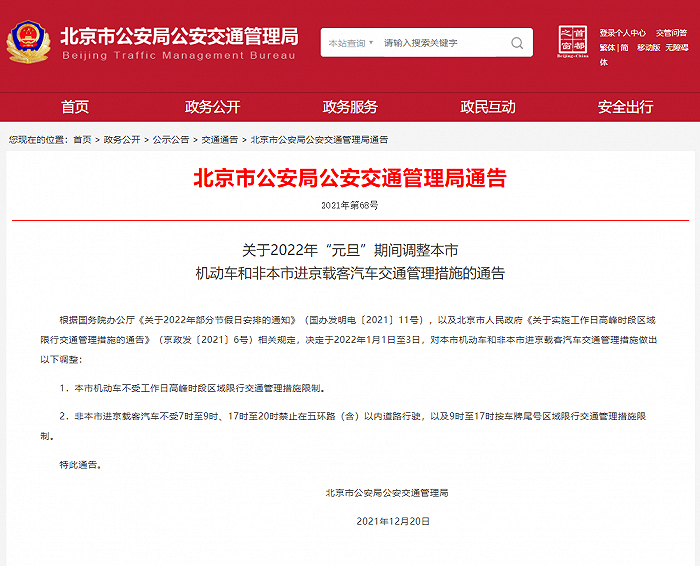Click the subtitle line 机动车和非本市进京载客汽车交通管理措施的通告
Screen dimensions: 700x566
tap(350, 273)
